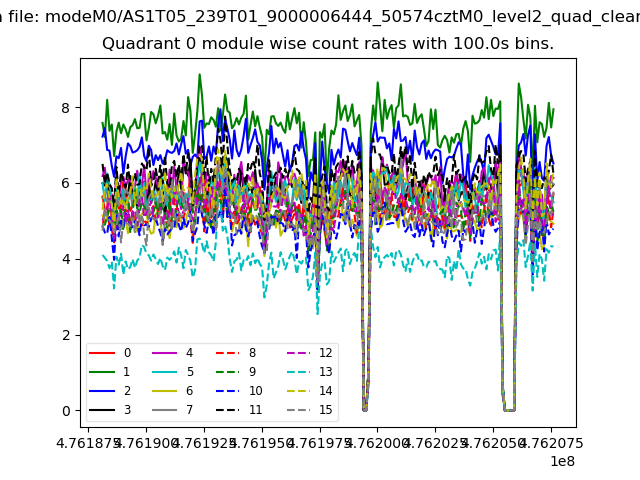Image resolution: width=640 pixels, height=480 pixels.
Task: Click legend label 12 for magenta dashed line
Action: pyautogui.click(x=325, y=353)
